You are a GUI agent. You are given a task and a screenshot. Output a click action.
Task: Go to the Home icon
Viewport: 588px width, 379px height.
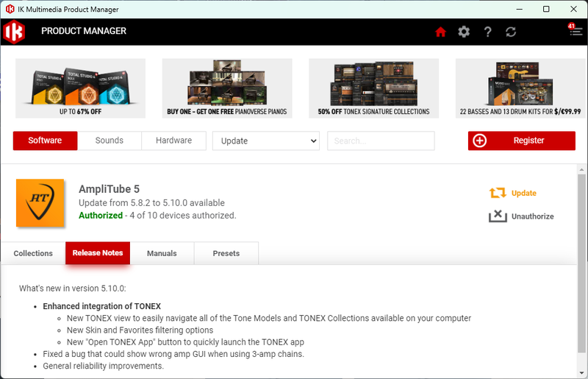point(440,32)
